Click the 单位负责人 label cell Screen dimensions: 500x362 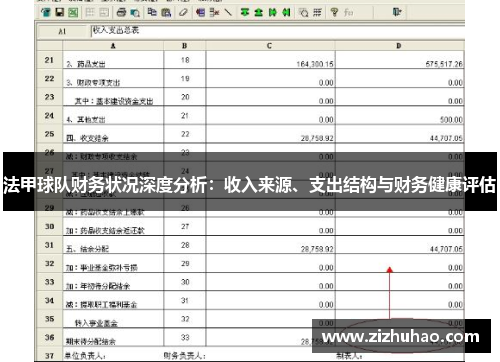[85, 356]
